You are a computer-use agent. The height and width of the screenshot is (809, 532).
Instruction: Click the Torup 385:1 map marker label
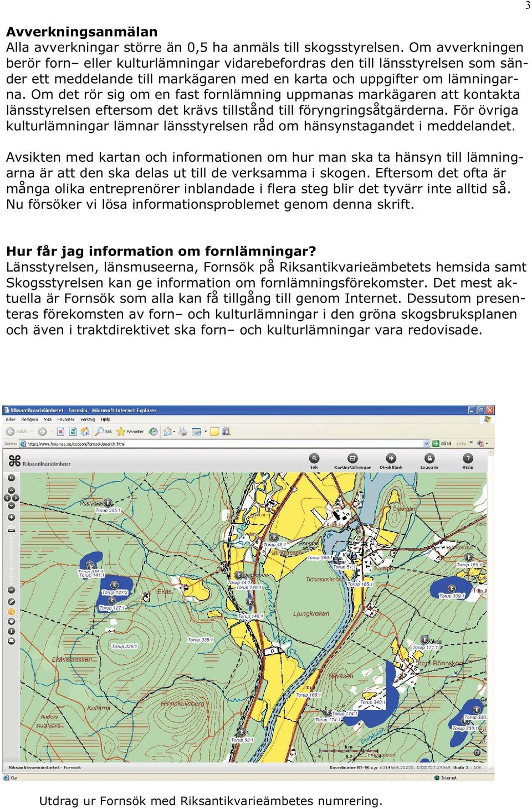108,510
